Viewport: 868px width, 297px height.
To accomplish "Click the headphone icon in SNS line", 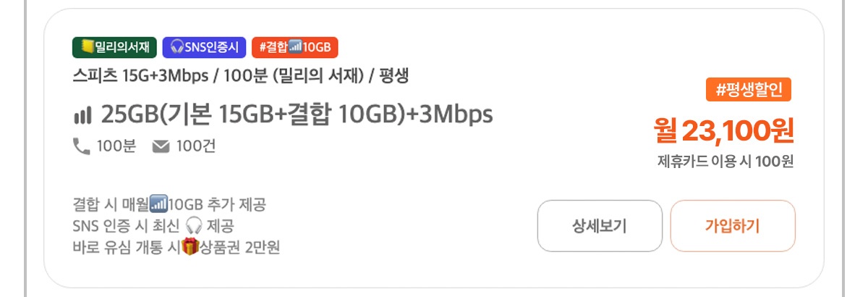I will 193,226.
